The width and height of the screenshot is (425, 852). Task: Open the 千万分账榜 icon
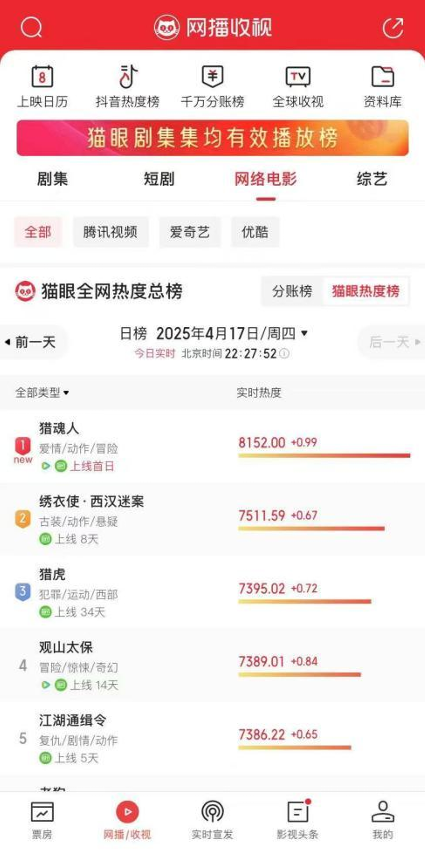click(x=212, y=77)
